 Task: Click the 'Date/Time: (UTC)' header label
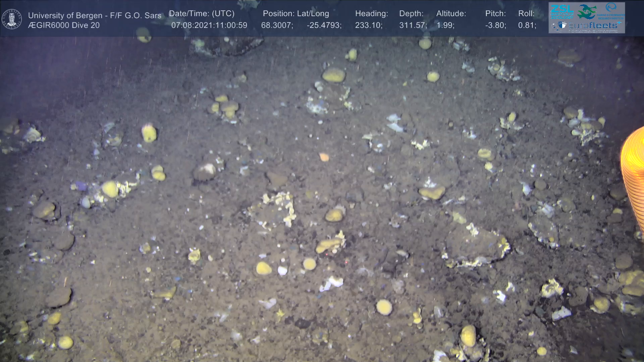[x=202, y=14]
